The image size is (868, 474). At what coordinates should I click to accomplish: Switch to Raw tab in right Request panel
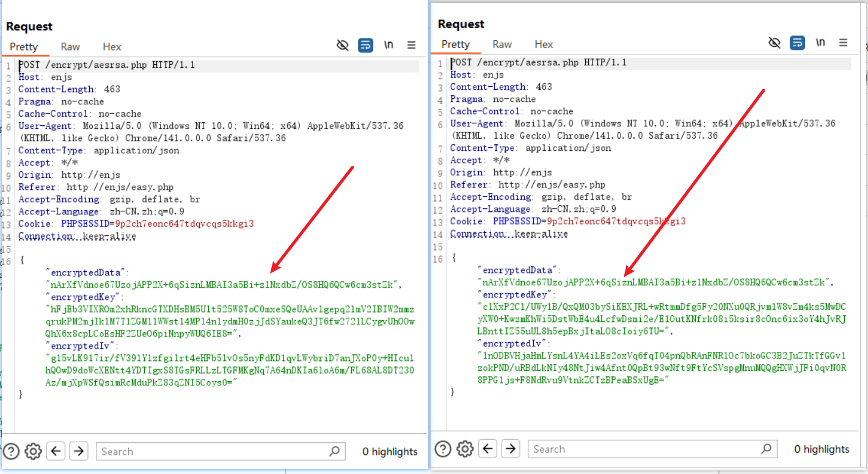(x=502, y=44)
